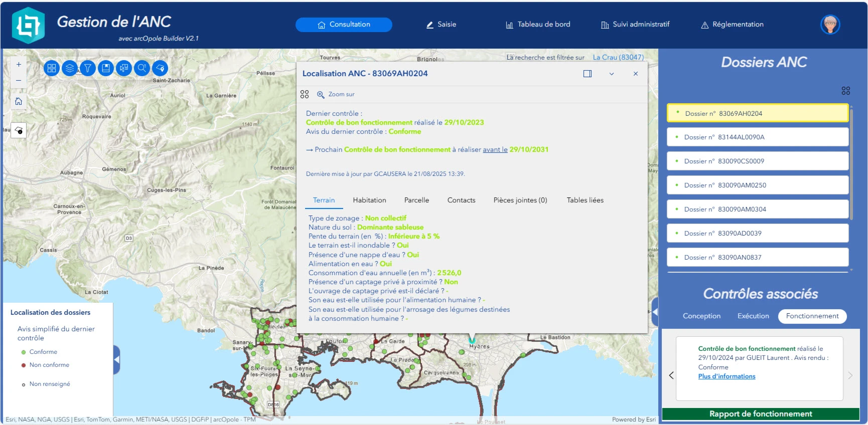Open the magnifier search query tool
The height and width of the screenshot is (425, 868).
coord(142,68)
